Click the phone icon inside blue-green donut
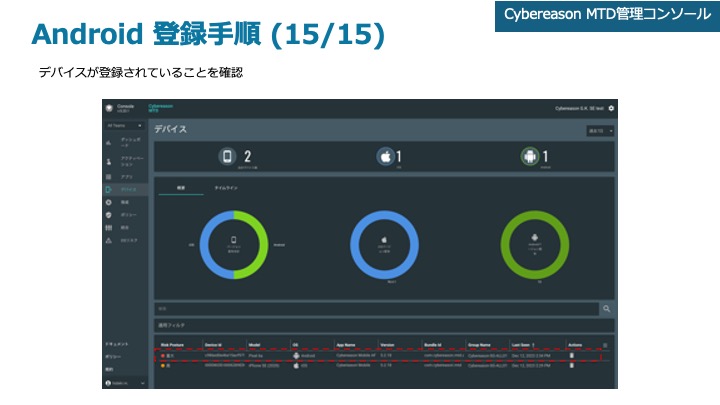Screen dimensions: 720x405 click(x=234, y=240)
